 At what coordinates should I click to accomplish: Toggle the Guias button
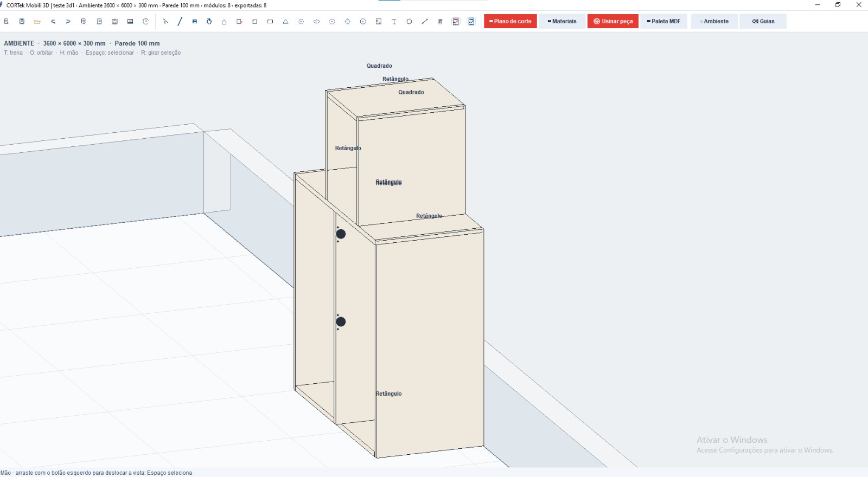(x=763, y=21)
